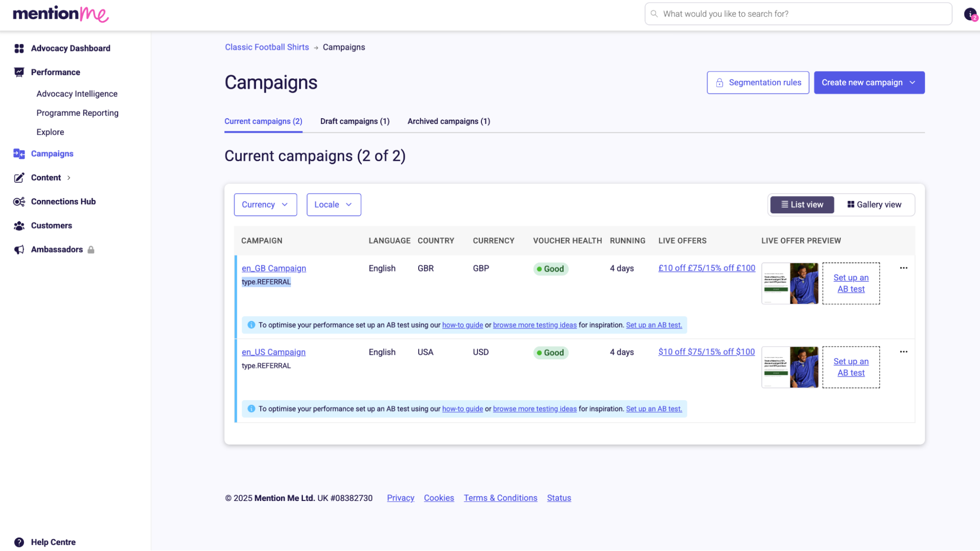Screen dimensions: 980x551
Task: Open the Cookies footer link
Action: tap(439, 498)
